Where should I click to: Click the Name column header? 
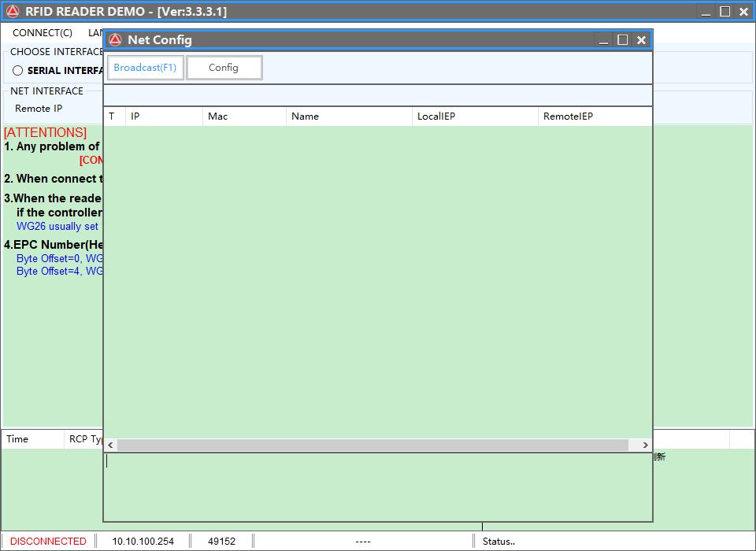tap(349, 116)
